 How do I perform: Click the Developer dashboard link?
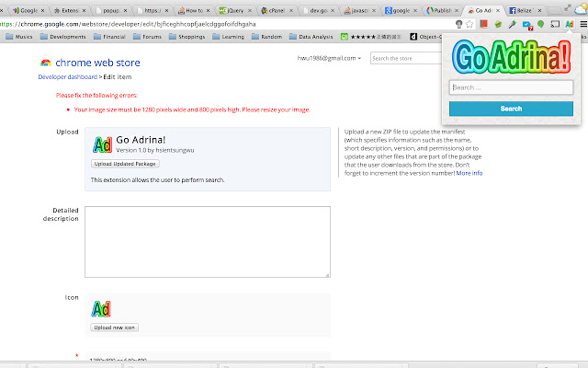pyautogui.click(x=67, y=77)
